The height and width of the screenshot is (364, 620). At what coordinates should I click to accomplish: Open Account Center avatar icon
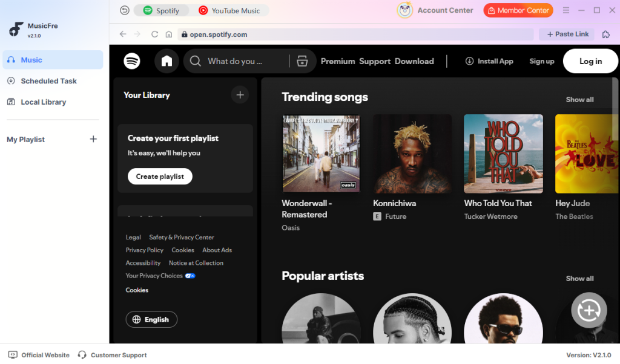(x=405, y=10)
